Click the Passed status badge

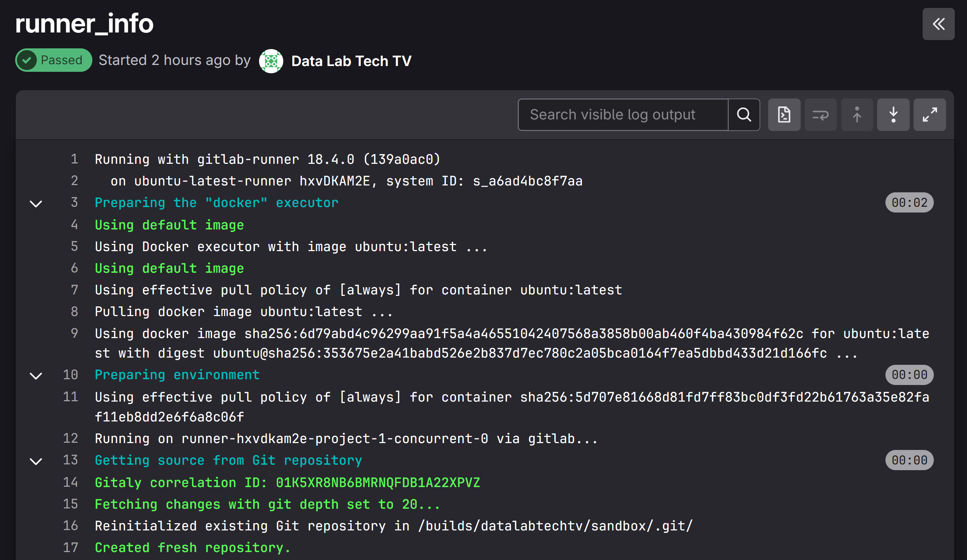point(54,60)
